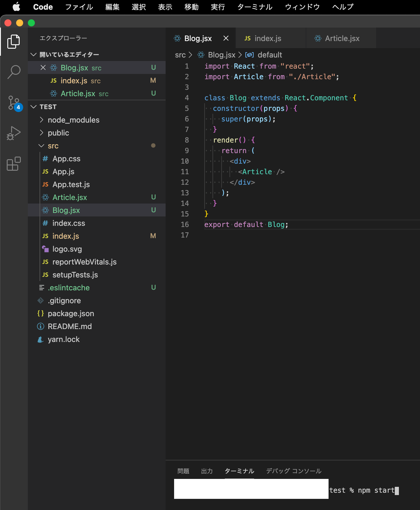Collapse the src folder
This screenshot has width=420, height=510.
coord(41,146)
